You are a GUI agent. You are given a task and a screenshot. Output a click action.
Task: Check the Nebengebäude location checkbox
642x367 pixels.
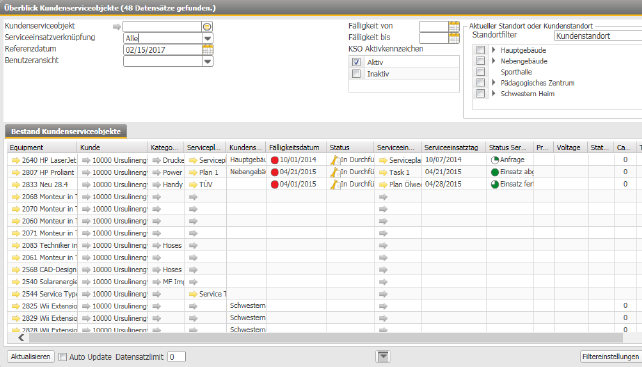480,61
